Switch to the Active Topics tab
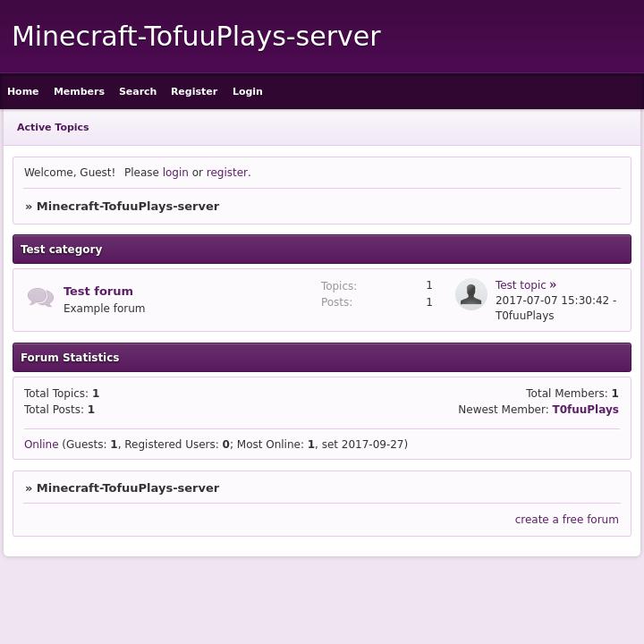 [x=53, y=127]
